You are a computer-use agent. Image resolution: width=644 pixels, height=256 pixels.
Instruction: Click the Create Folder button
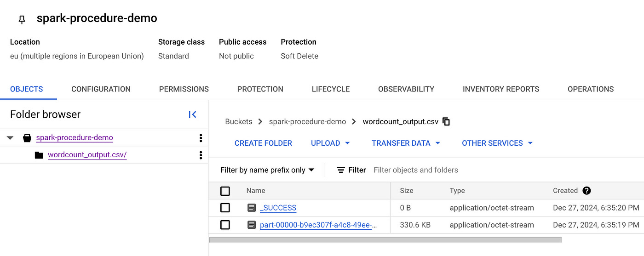click(263, 143)
